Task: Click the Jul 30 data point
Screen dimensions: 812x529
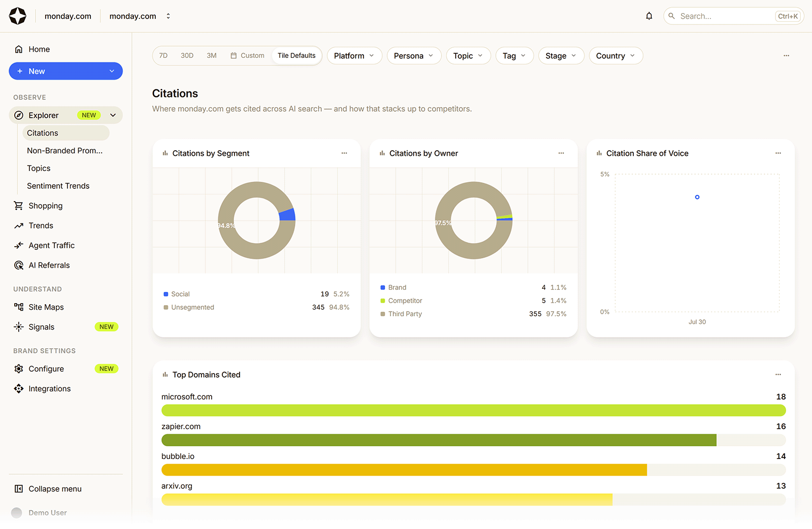Action: tap(697, 197)
